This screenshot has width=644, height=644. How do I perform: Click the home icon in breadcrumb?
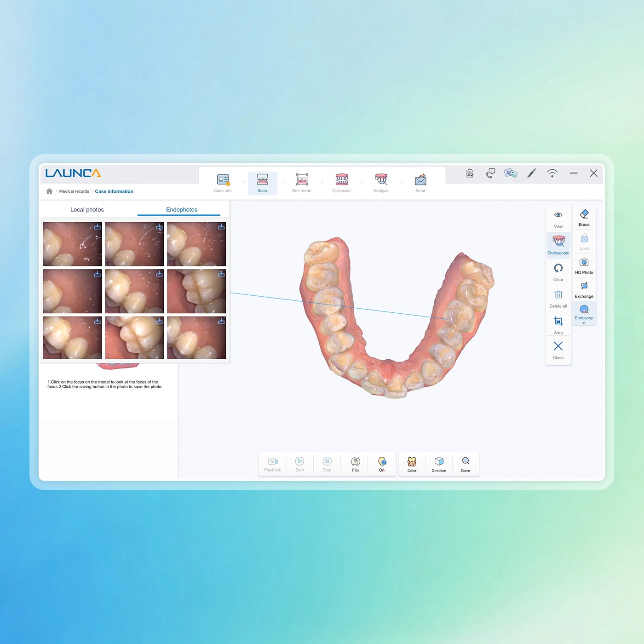(49, 191)
